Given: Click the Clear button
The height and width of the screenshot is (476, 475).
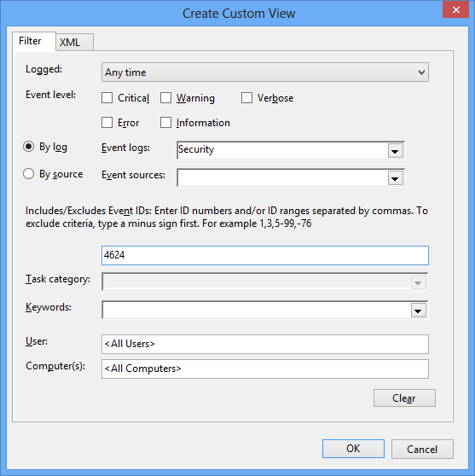Looking at the screenshot, I should coord(404,398).
